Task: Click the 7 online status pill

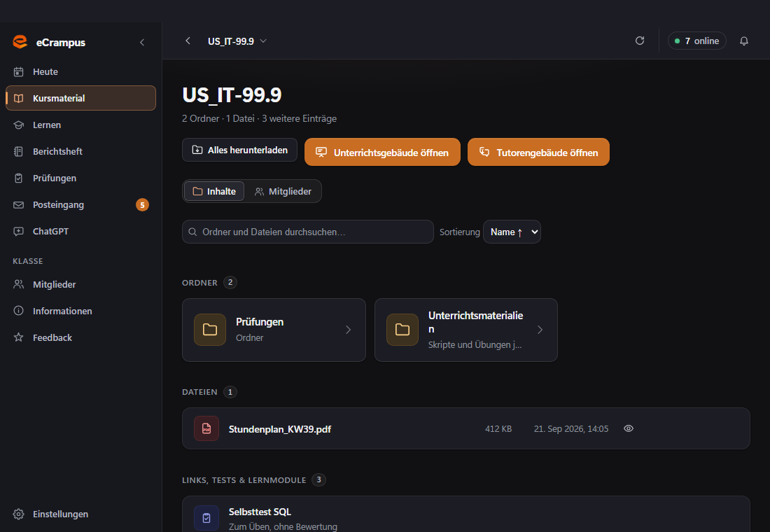Action: point(696,41)
